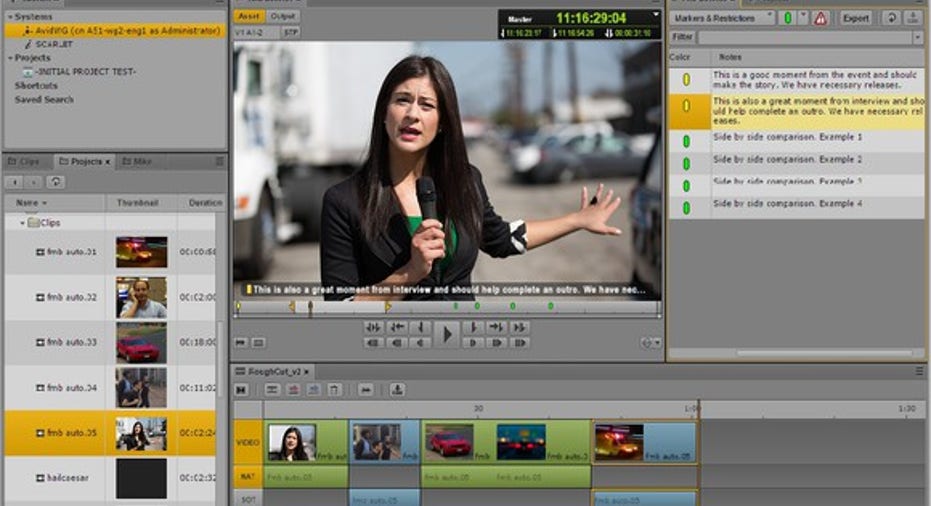Open the Filter dropdown in markers panel

(917, 37)
